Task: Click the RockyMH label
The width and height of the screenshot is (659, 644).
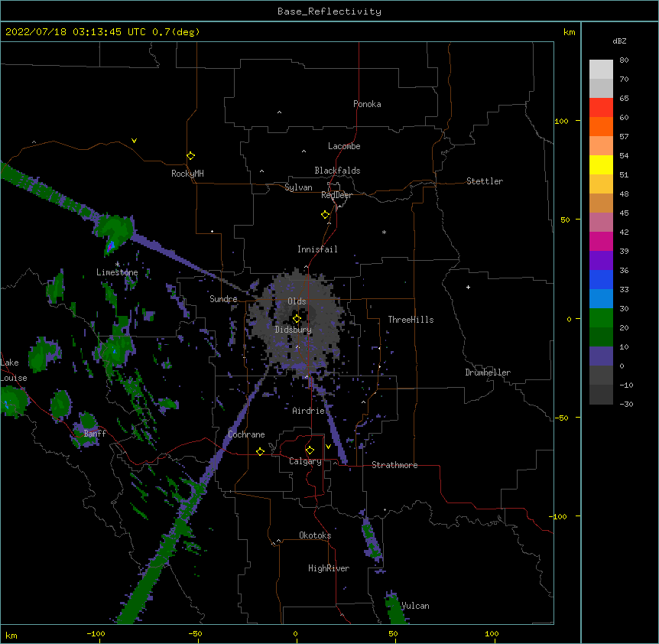Action: [x=187, y=174]
